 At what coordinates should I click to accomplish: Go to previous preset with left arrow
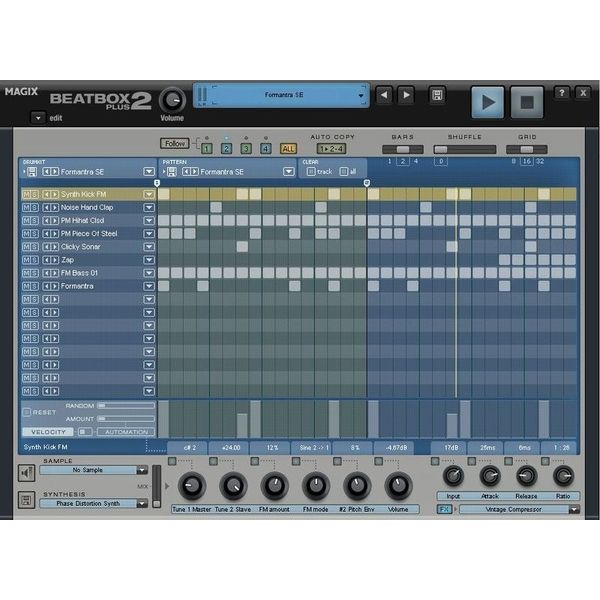384,96
